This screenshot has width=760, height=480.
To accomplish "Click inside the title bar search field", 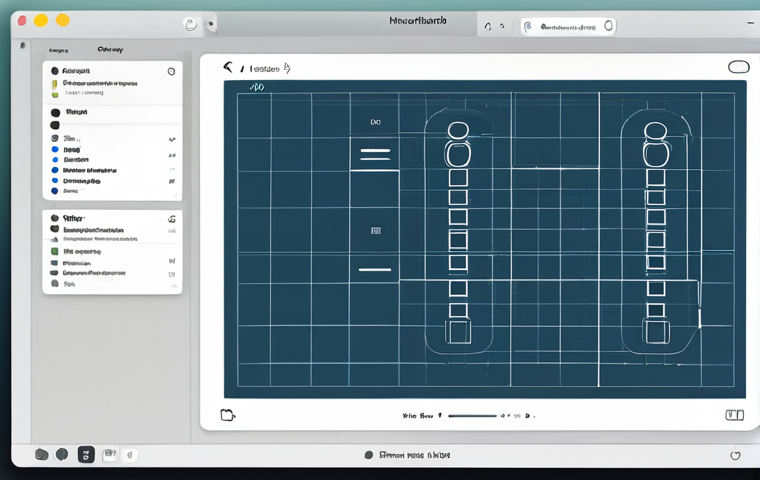I will (x=568, y=26).
